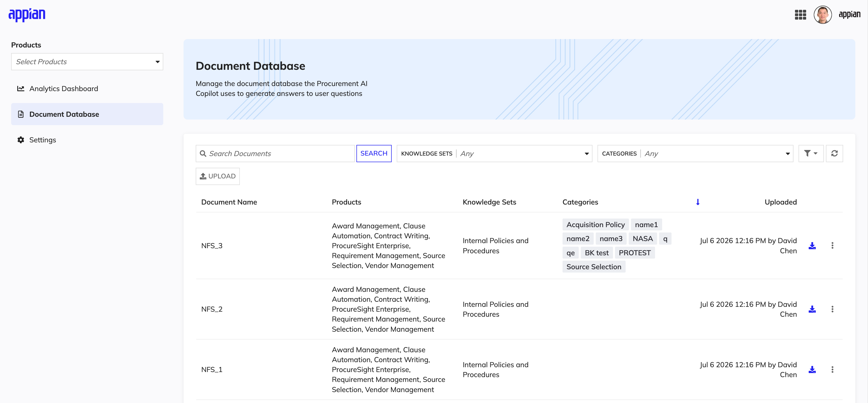Download the NFS_3 document
The image size is (868, 403).
coord(812,245)
